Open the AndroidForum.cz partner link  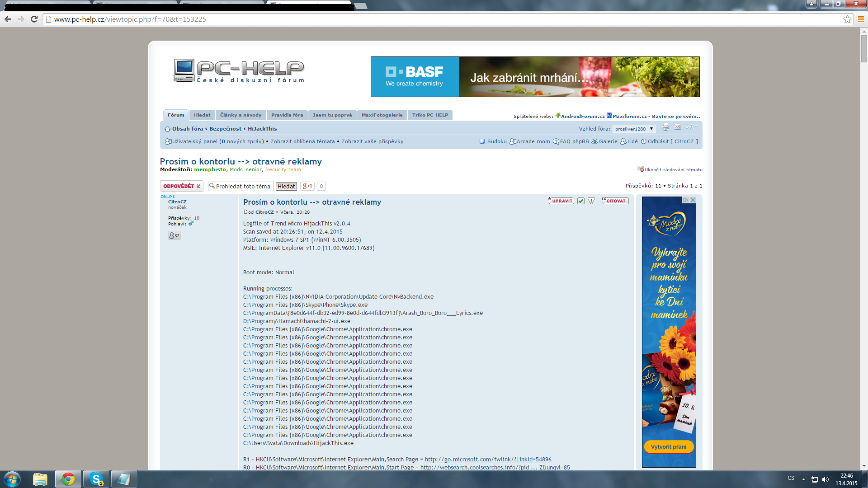[583, 116]
